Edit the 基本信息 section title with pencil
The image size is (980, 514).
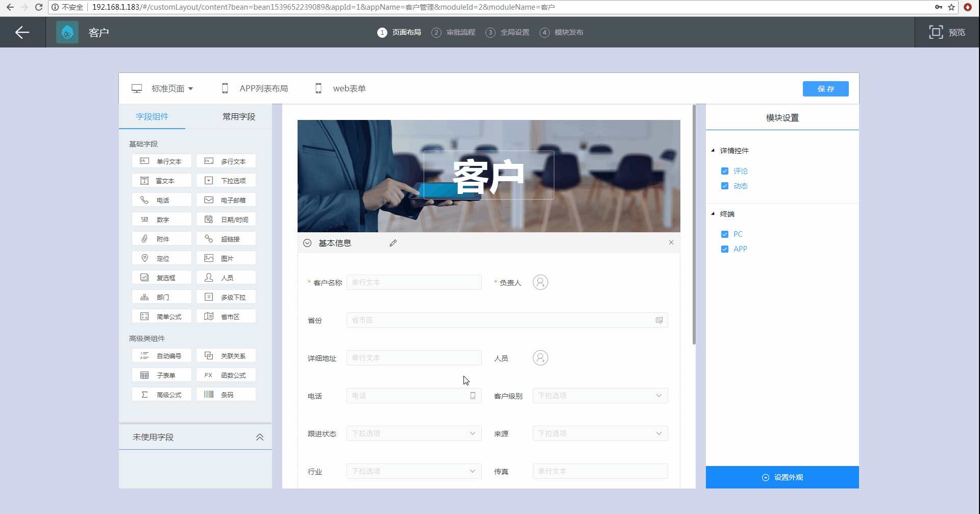click(393, 243)
